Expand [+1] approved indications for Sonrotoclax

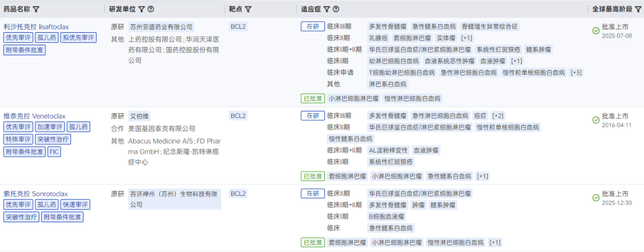click(495, 242)
